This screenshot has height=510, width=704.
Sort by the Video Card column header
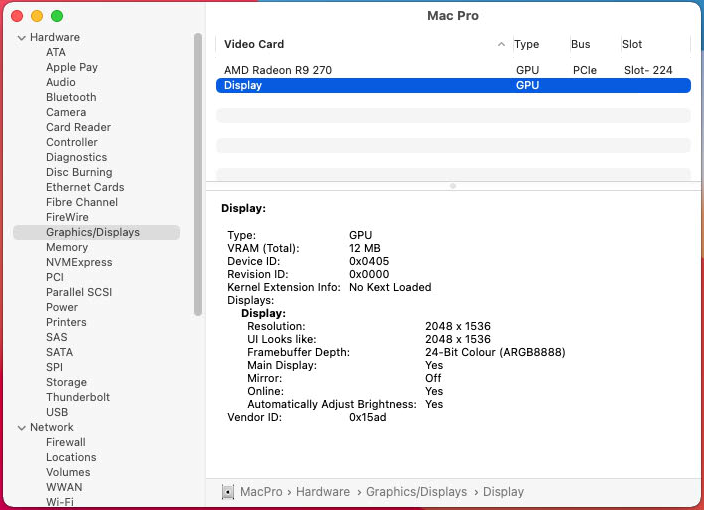254,44
